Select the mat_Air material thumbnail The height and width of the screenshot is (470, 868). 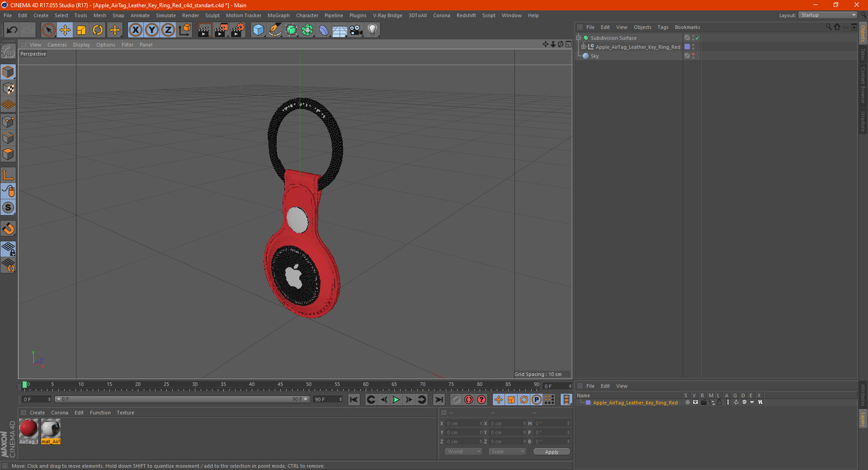point(51,431)
